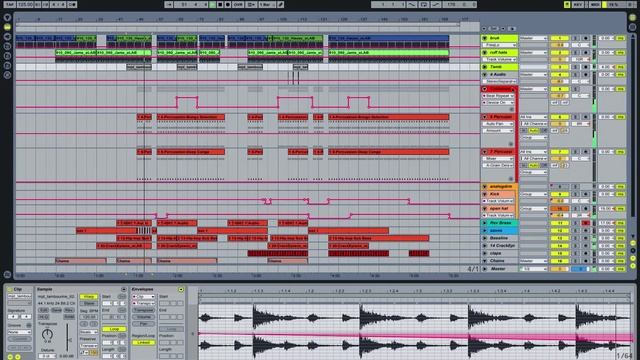Image resolution: width=640 pixels, height=360 pixels.
Task: Open Auto Pan device chooser dropdown
Action: tap(498, 124)
